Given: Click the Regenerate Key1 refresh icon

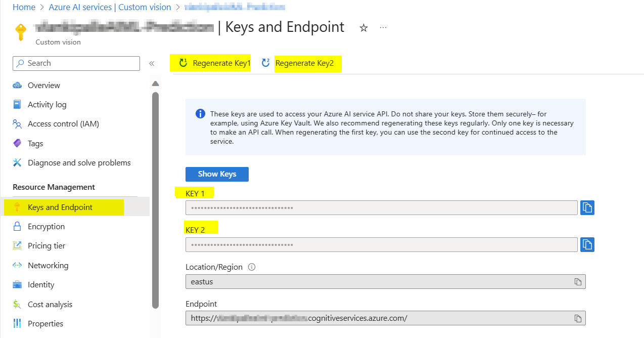Looking at the screenshot, I should (183, 63).
